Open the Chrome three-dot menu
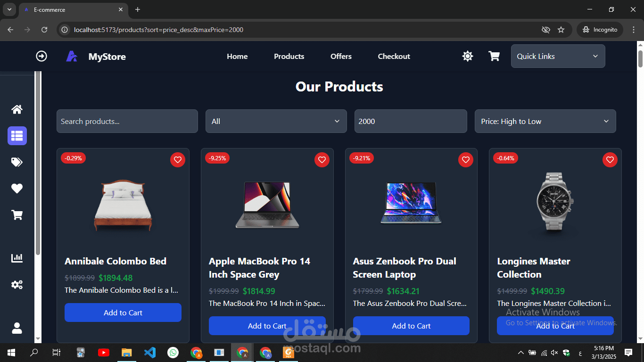This screenshot has height=362, width=644. coord(634,30)
